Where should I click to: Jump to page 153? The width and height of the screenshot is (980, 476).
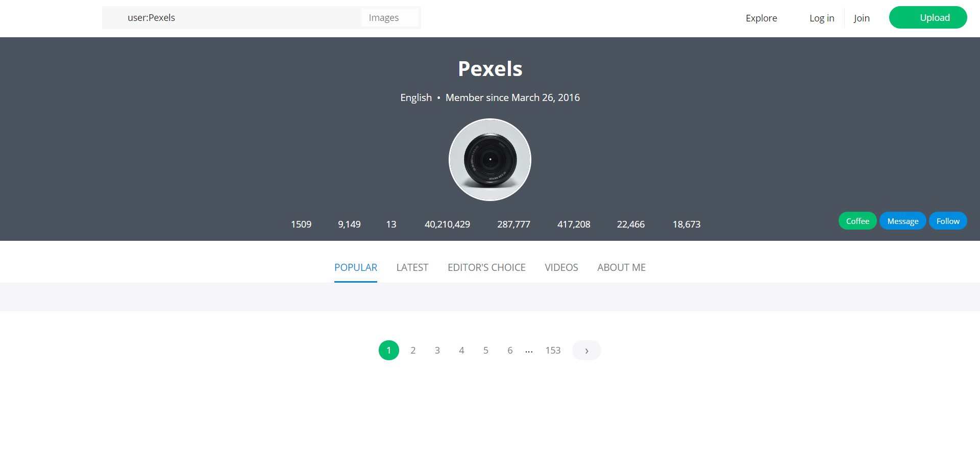coord(553,350)
